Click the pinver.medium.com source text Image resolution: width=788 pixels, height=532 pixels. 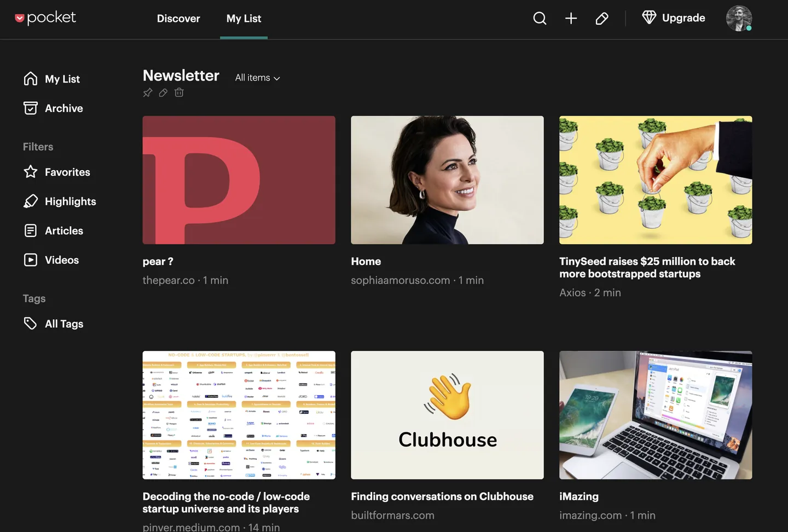(x=191, y=527)
